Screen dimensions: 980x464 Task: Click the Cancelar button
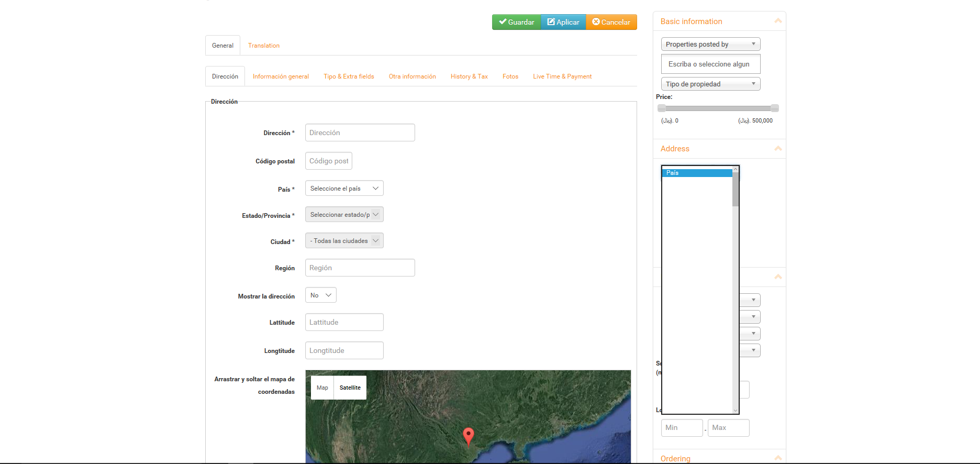(x=611, y=22)
